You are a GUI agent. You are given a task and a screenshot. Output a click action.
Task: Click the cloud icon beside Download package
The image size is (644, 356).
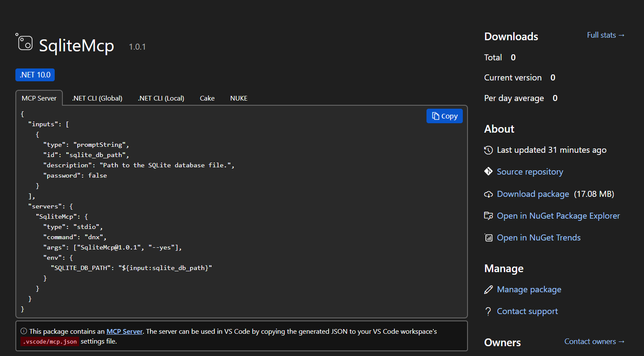488,194
